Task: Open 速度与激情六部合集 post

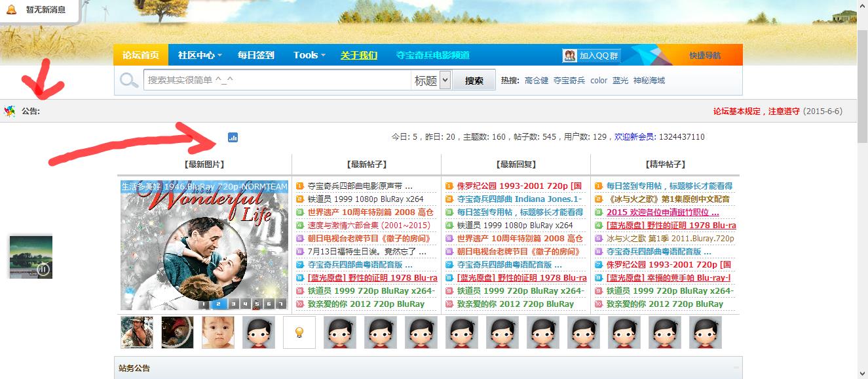Action: point(369,225)
